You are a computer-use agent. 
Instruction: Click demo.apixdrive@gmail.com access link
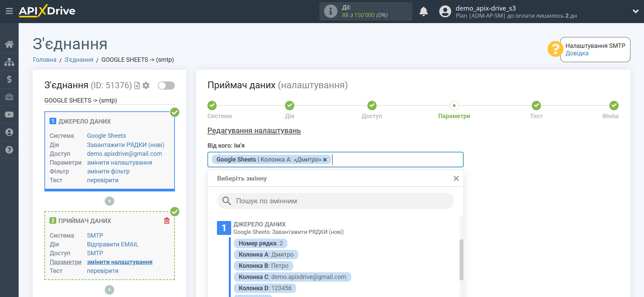(124, 154)
